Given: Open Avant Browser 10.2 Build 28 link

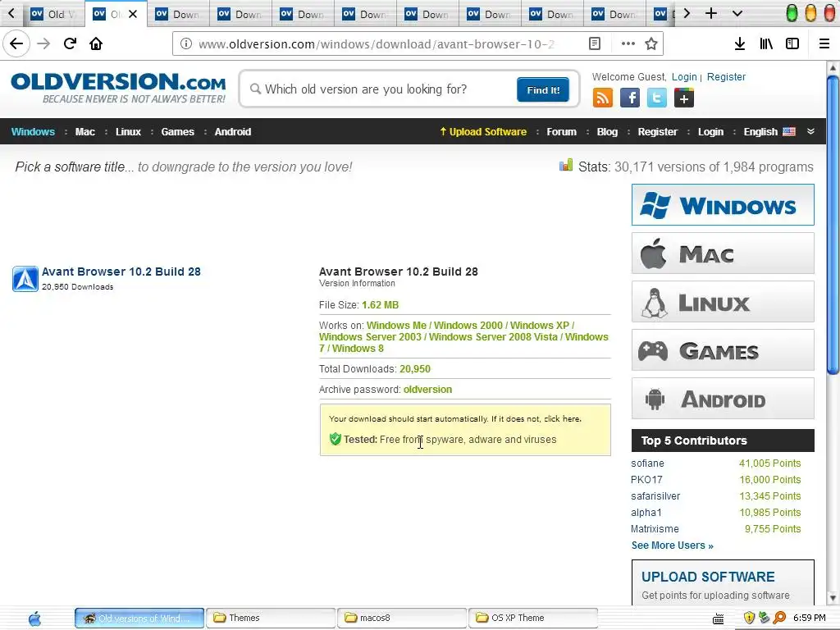Looking at the screenshot, I should pos(121,272).
